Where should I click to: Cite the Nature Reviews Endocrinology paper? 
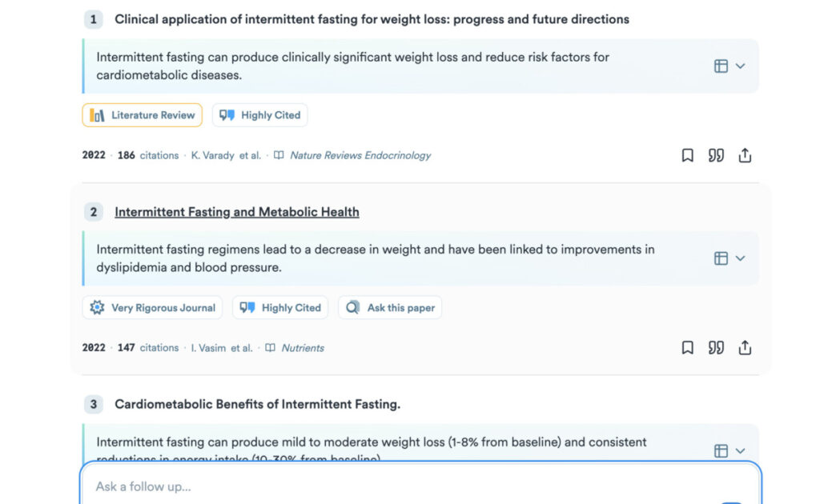point(716,155)
